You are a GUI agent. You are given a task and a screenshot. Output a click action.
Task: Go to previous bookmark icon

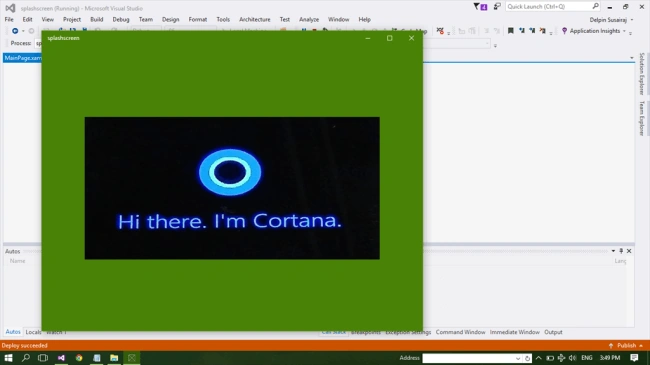pos(521,31)
